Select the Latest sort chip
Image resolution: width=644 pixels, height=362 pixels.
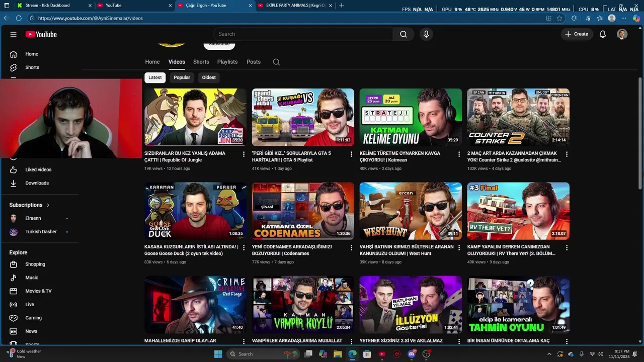(x=155, y=77)
